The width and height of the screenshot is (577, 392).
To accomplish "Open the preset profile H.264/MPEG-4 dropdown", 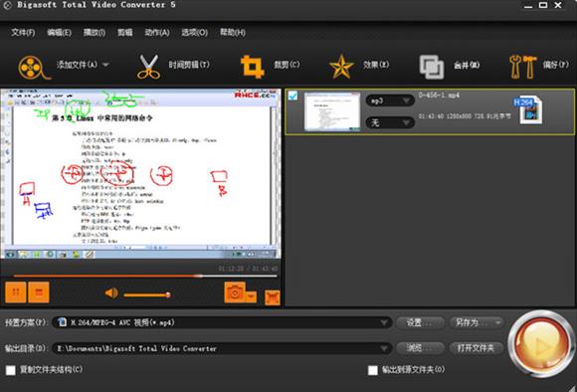I will (x=222, y=322).
